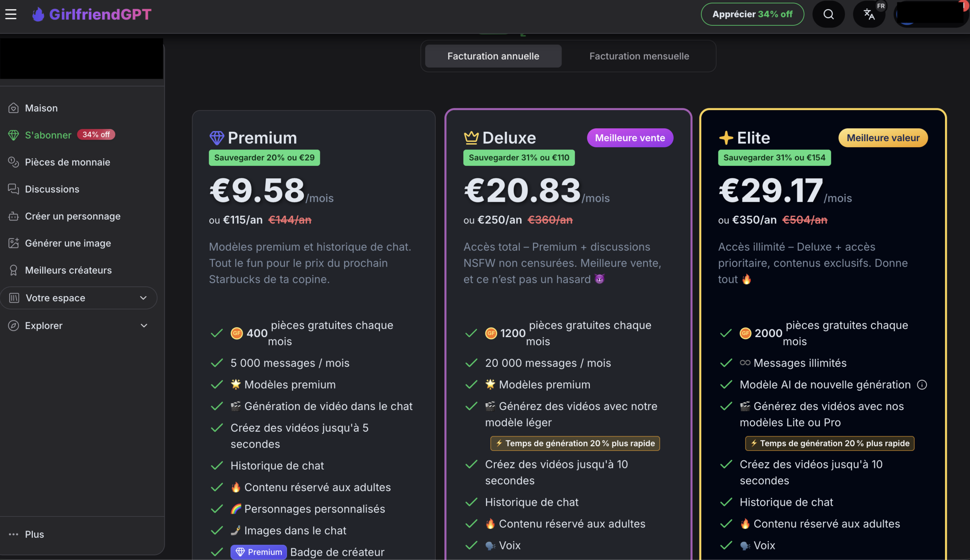
Task: Click the Maison home icon
Action: (x=14, y=108)
